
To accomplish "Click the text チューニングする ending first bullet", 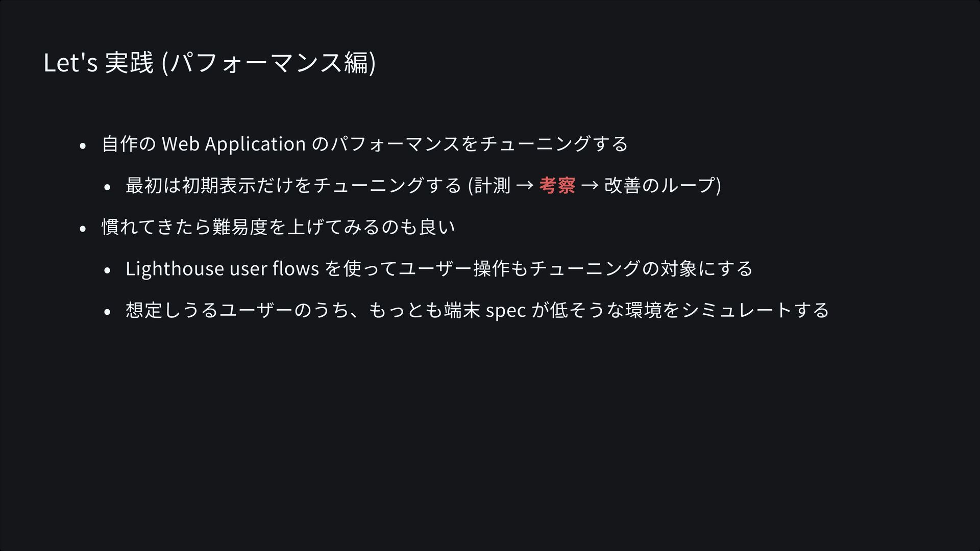I will (x=554, y=144).
